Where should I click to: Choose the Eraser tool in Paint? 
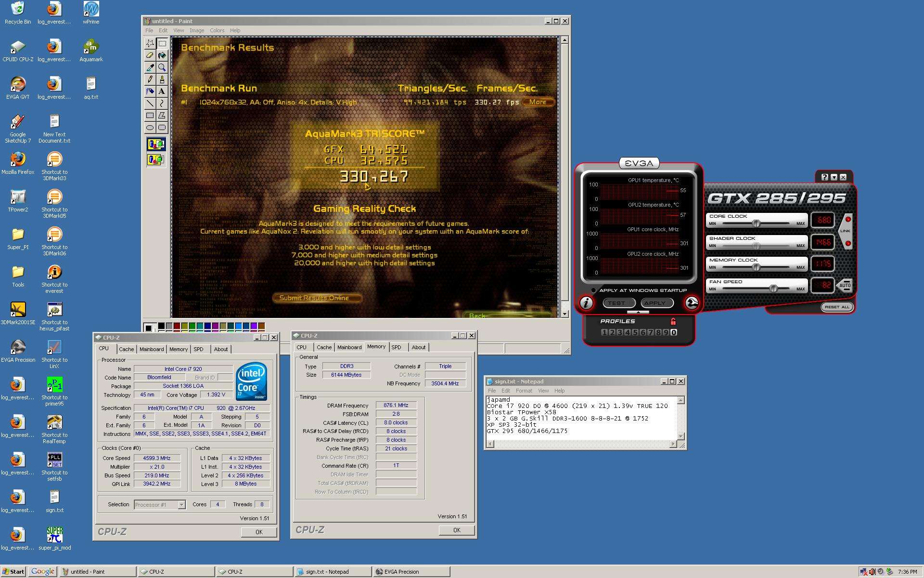point(150,55)
